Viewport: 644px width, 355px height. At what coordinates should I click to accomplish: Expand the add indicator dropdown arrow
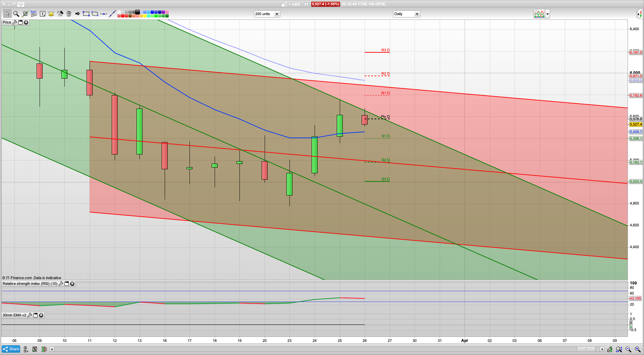547,14
